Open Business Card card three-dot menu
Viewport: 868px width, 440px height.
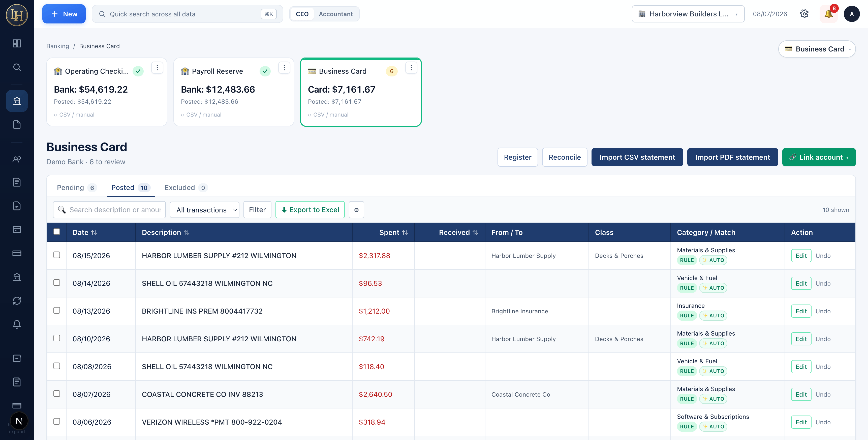(x=411, y=68)
